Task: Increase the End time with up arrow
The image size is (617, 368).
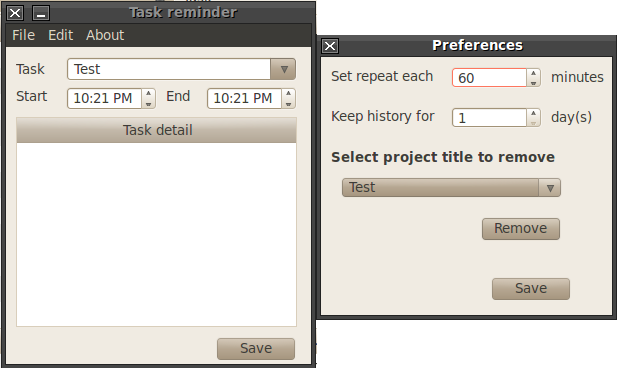Action: click(x=288, y=93)
